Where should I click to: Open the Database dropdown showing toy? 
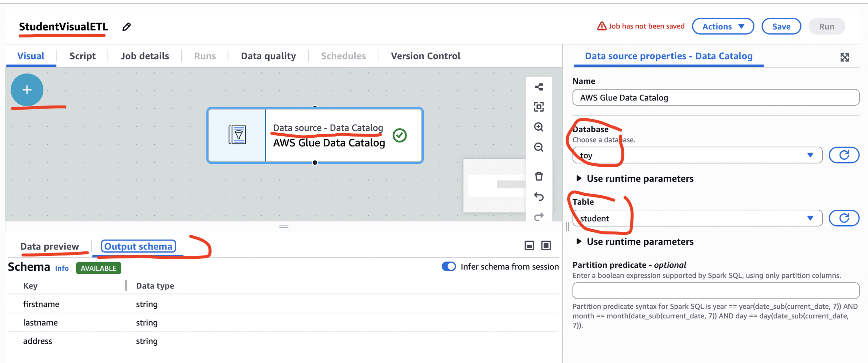(x=697, y=155)
